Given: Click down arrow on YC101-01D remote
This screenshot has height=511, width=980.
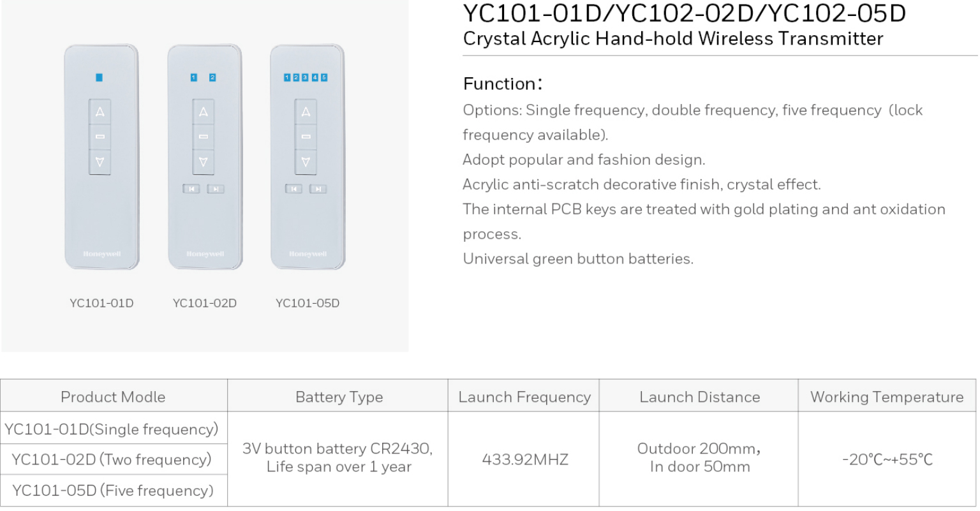Looking at the screenshot, I should [x=100, y=162].
